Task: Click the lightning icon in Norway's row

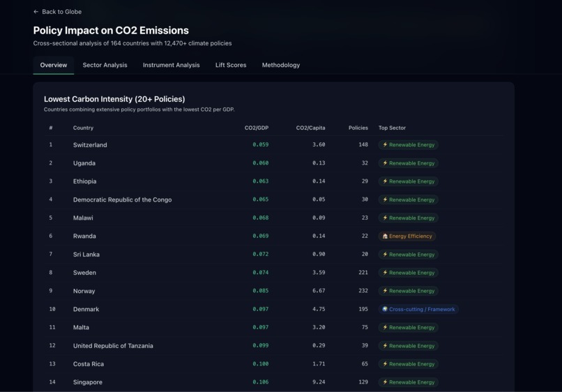Action: point(385,290)
